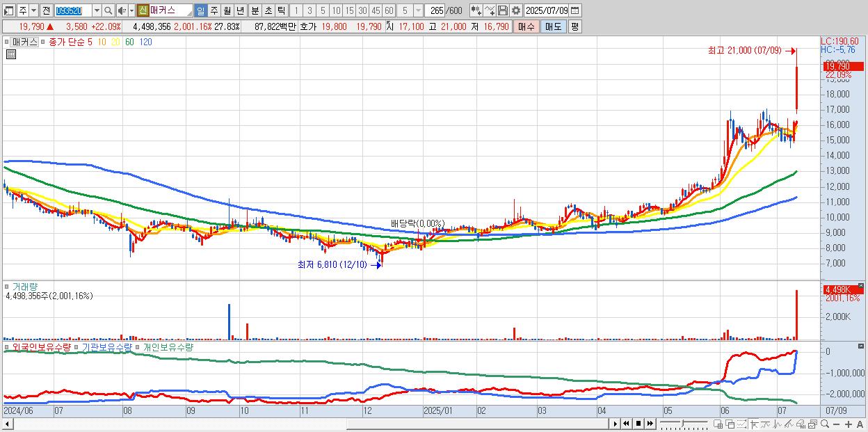Stop the chart replay
The image size is (868, 432).
(x=638, y=424)
